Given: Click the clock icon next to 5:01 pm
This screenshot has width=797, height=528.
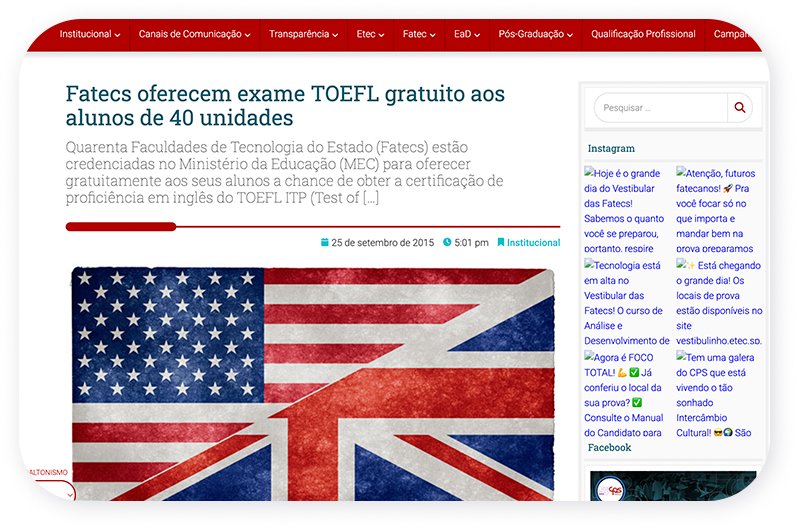Looking at the screenshot, I should point(447,242).
